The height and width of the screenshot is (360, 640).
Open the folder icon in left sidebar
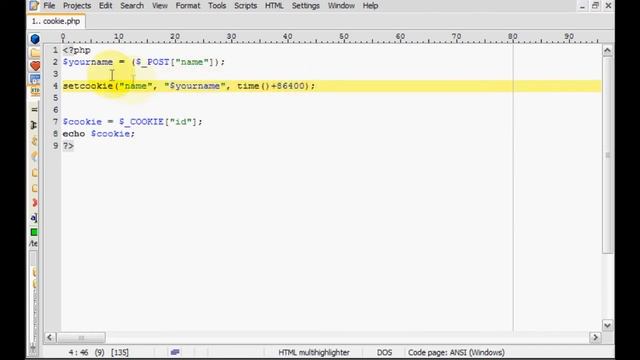[35, 53]
